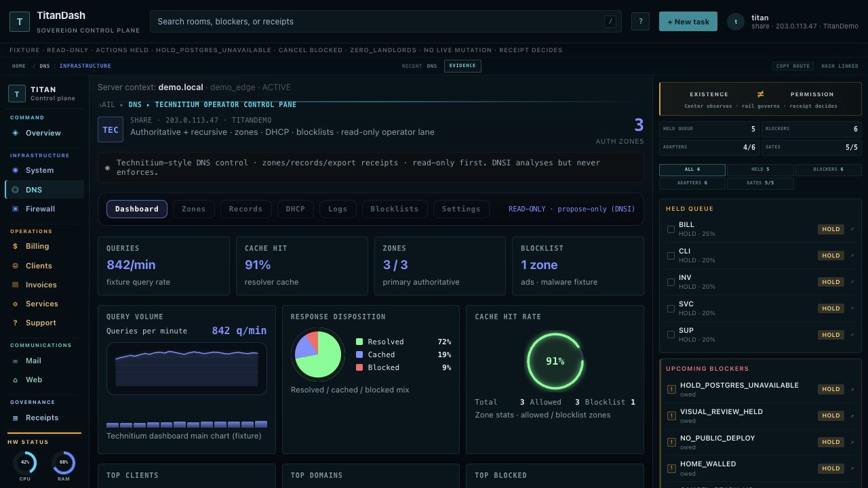Click VISUAL_REVIEW_HELD warning icon
The height and width of the screenshot is (488, 868).
(671, 415)
